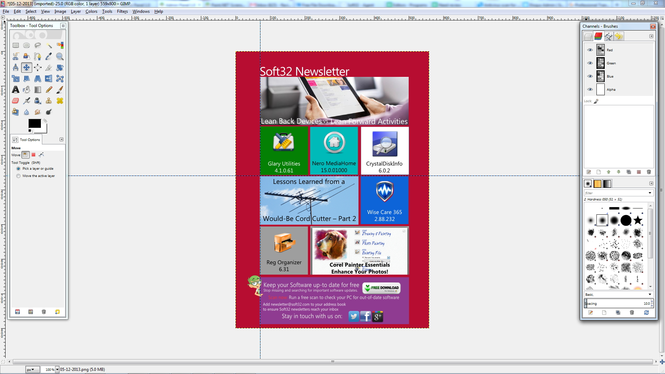Viewport: 665px width, 374px height.
Task: Open the Filters menu
Action: tap(122, 11)
